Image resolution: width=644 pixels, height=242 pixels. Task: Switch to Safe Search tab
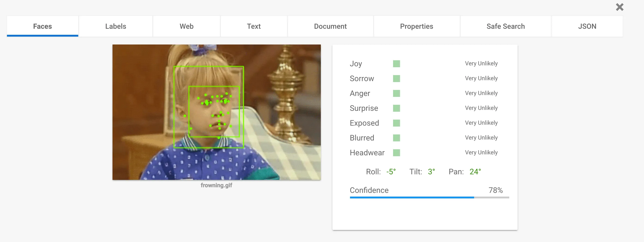[506, 26]
